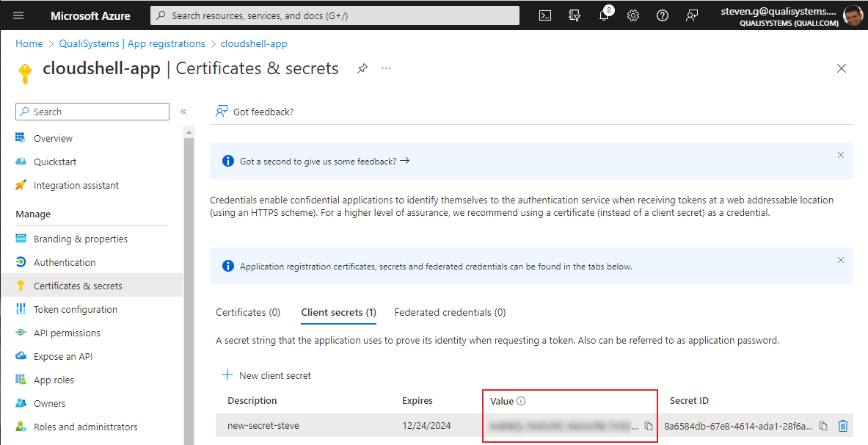This screenshot has height=445, width=868.
Task: Focus the top Search resources field
Action: (x=335, y=15)
